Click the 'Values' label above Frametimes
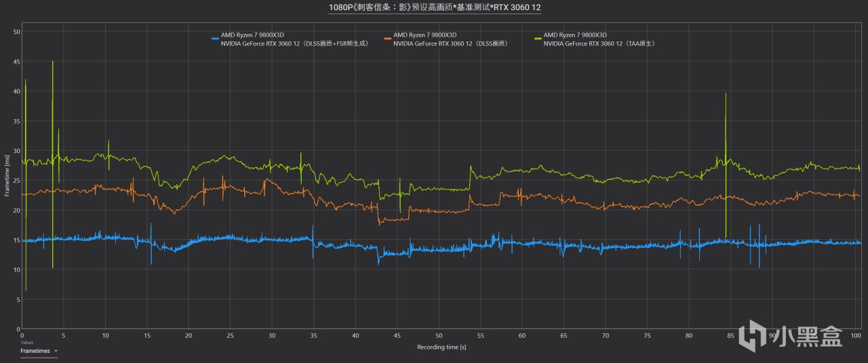The image size is (868, 363). coord(26,343)
